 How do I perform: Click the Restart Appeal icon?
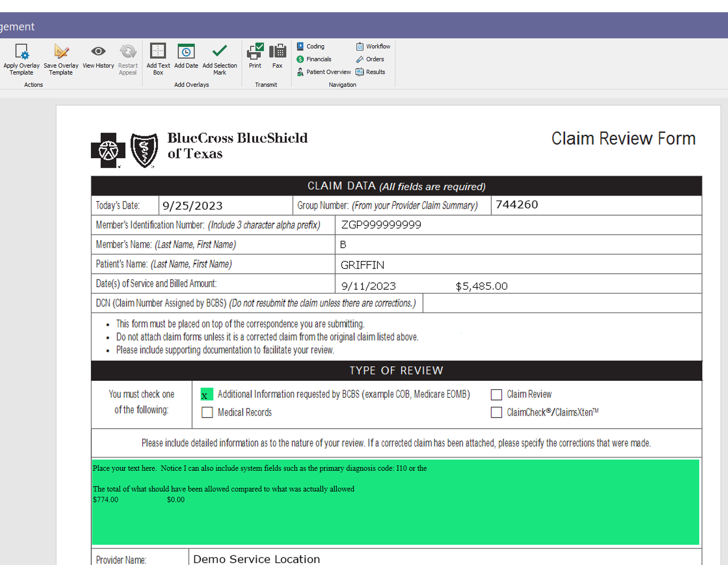(128, 51)
